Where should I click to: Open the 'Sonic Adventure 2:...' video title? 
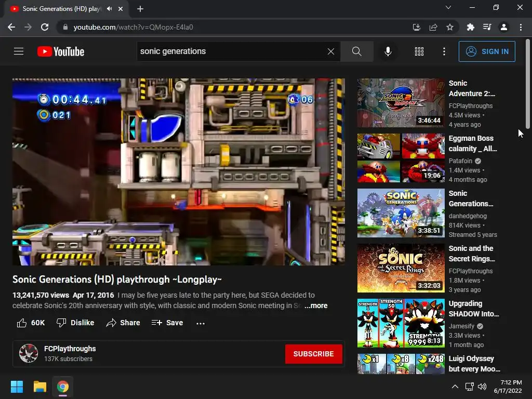[x=472, y=88]
